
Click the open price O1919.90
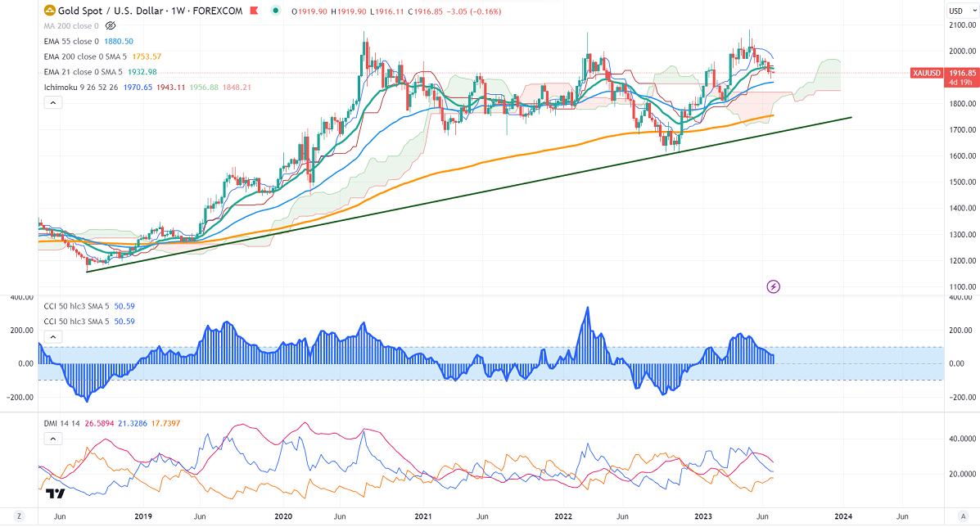click(309, 11)
